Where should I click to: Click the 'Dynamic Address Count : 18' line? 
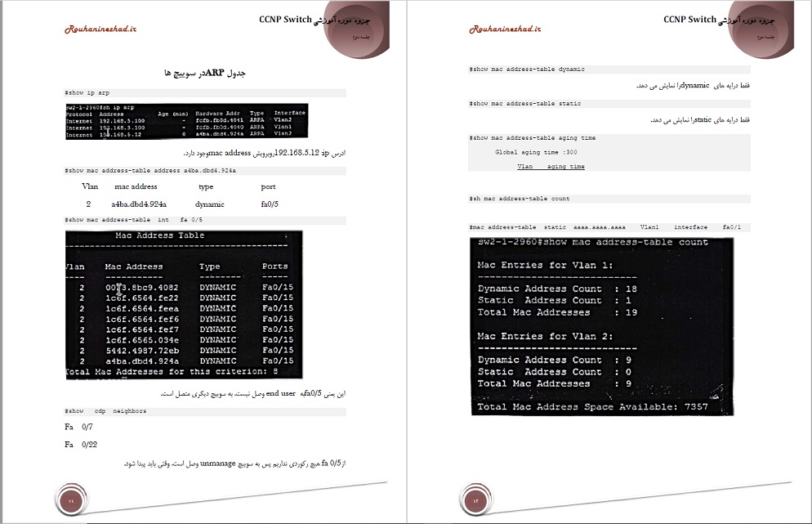557,289
